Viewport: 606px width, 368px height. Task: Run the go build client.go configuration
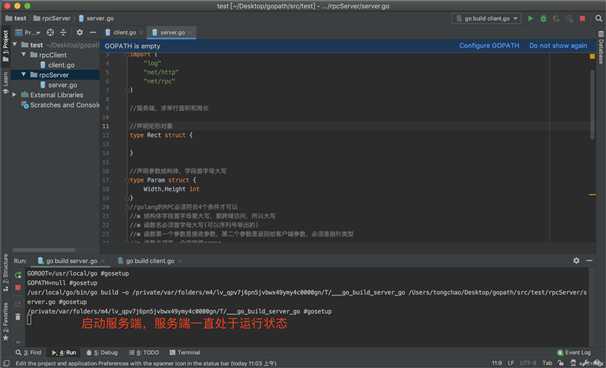click(531, 19)
